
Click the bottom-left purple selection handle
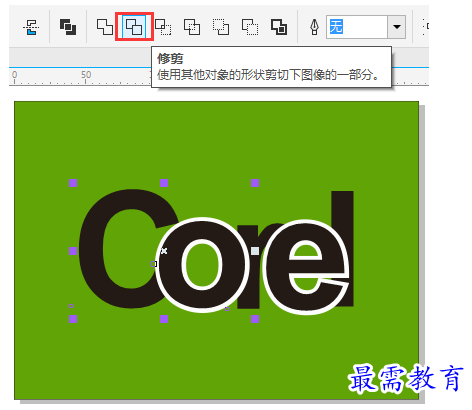[x=73, y=319]
